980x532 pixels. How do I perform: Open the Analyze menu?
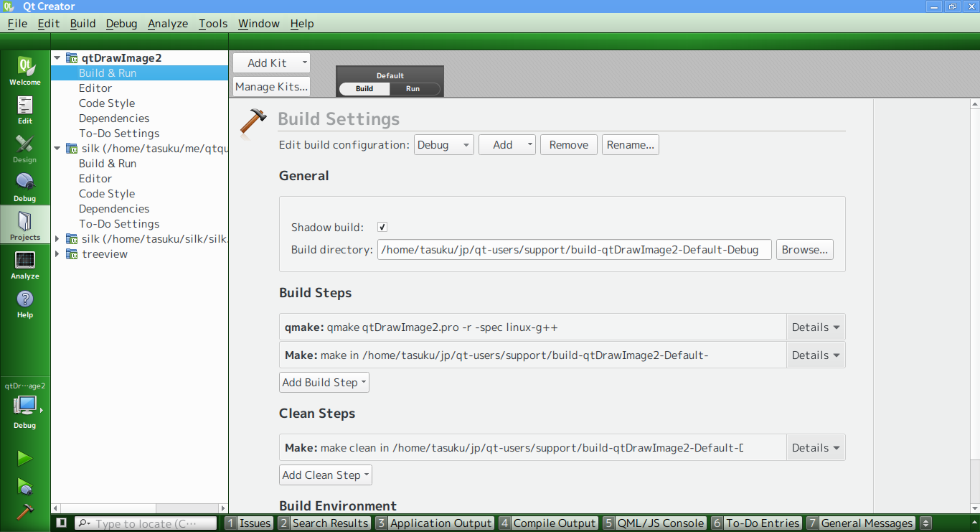168,24
